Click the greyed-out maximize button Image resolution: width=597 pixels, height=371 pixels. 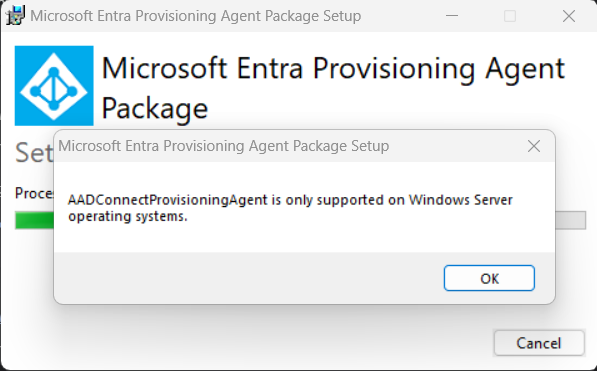pos(510,16)
